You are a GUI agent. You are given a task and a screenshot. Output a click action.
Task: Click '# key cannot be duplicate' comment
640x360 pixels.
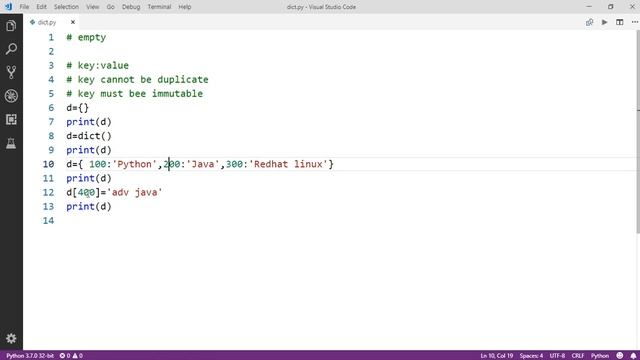pyautogui.click(x=137, y=80)
